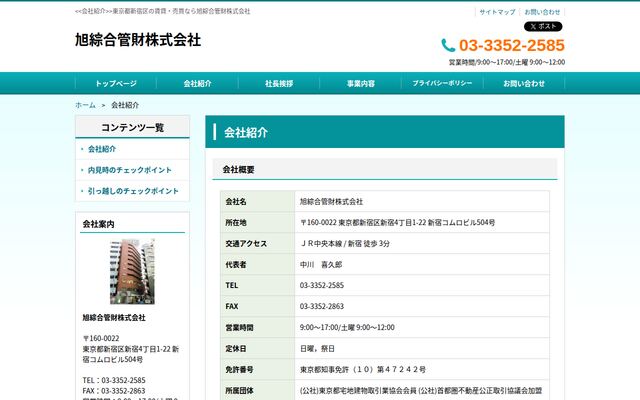Click the 所在地 label cell
This screenshot has width=640, height=400.
point(258,222)
